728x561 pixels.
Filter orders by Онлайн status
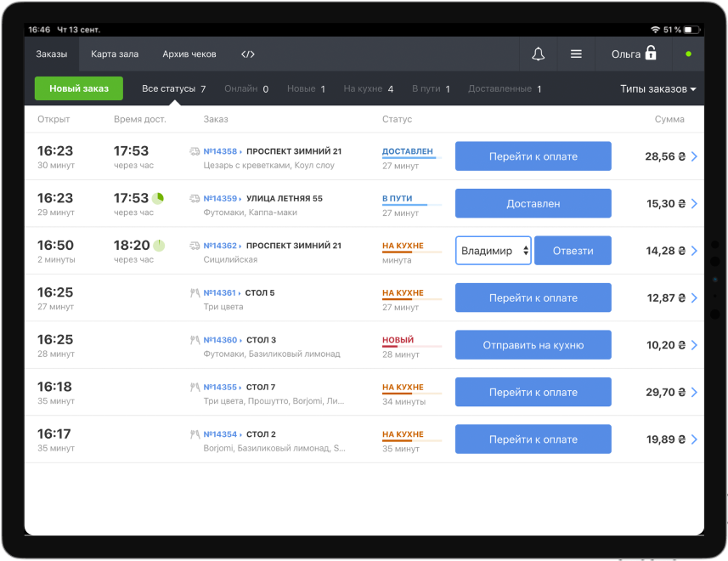point(246,88)
